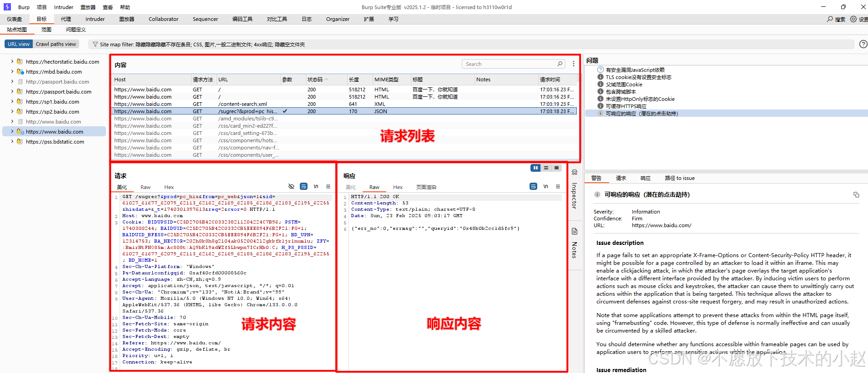Screen dimensions: 868x373
Task: Click info icon beside 包含跨域脚本 issue
Action: (x=601, y=91)
